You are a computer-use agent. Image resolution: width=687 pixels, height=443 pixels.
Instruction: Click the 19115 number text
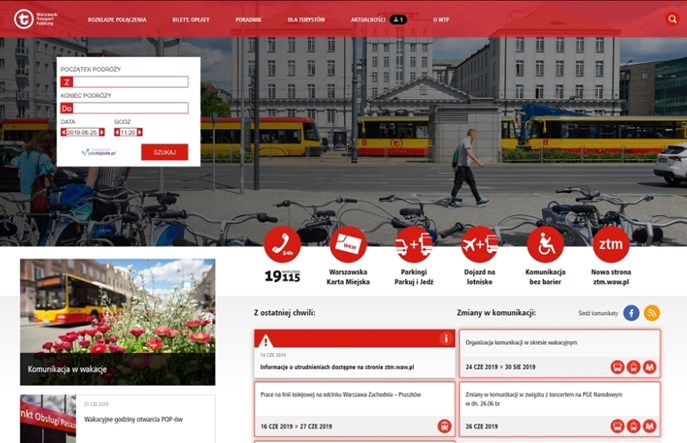coord(282,276)
